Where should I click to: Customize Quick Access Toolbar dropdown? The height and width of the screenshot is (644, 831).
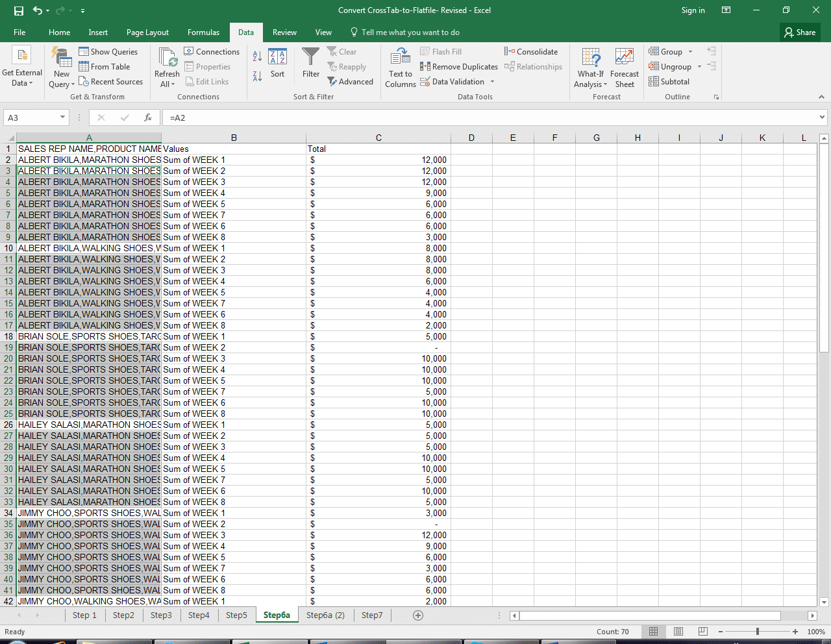pos(82,11)
